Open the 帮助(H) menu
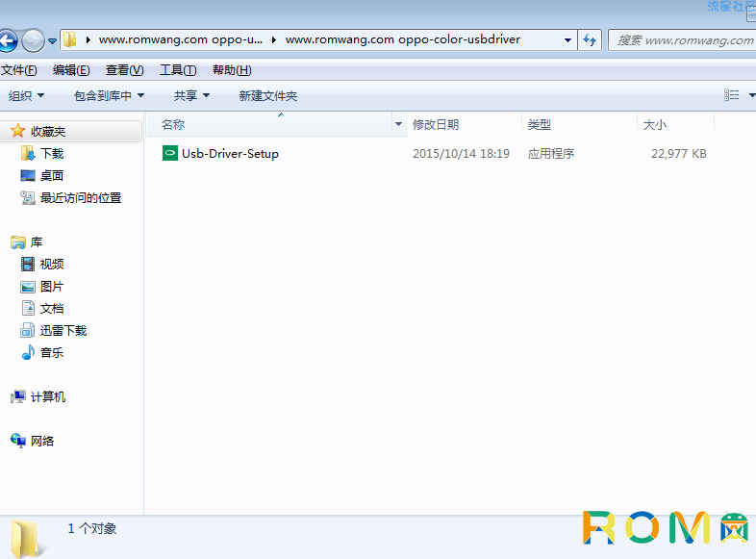This screenshot has height=559, width=756. (232, 70)
